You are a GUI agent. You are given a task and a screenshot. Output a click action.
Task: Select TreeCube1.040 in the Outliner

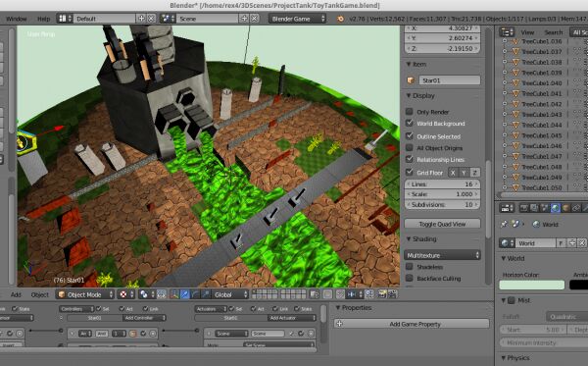coord(542,83)
